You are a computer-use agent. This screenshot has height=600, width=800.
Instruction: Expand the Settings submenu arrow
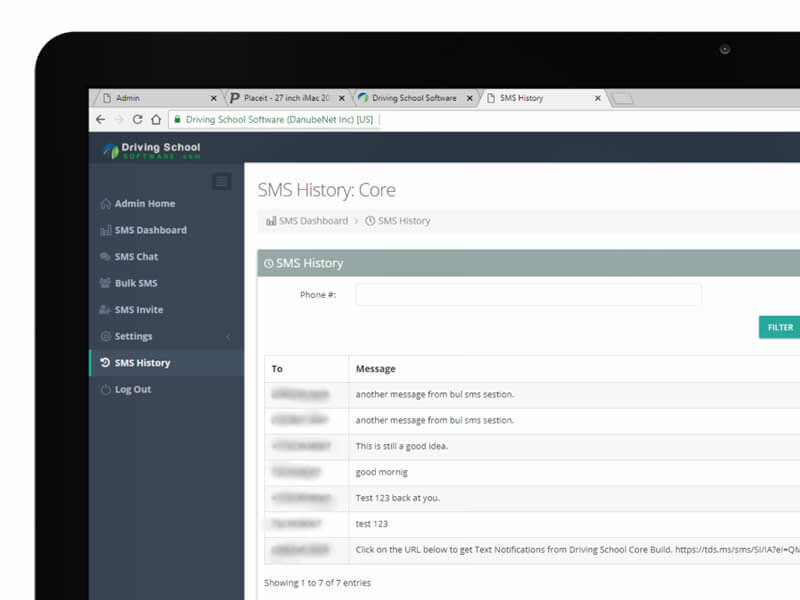(228, 337)
